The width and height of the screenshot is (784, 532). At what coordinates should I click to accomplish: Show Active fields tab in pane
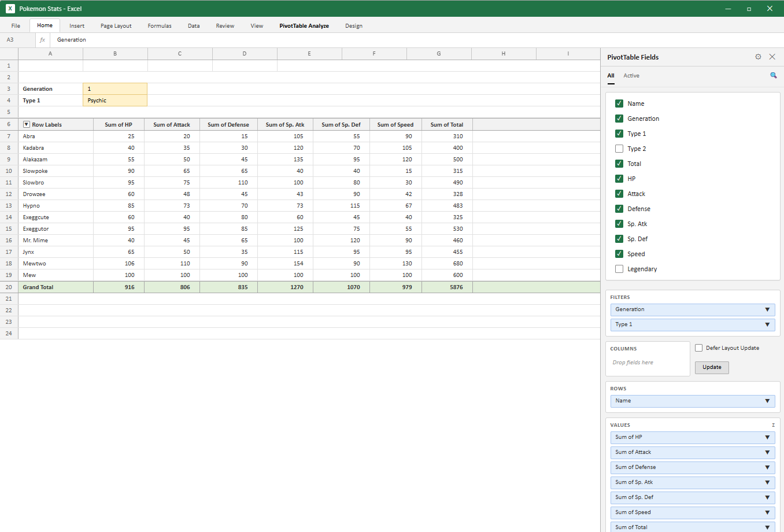point(631,76)
